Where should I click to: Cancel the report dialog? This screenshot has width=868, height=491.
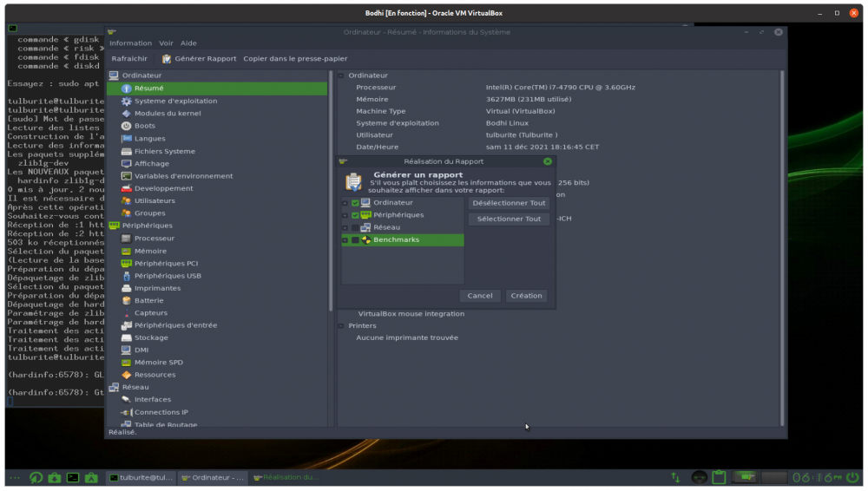click(x=480, y=296)
